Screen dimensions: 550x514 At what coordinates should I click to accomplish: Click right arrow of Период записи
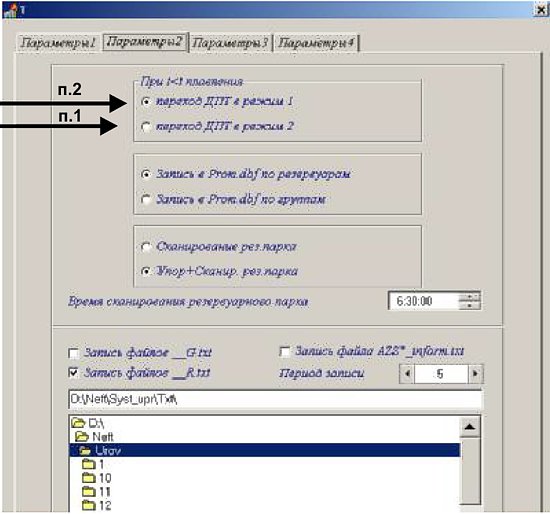point(475,374)
